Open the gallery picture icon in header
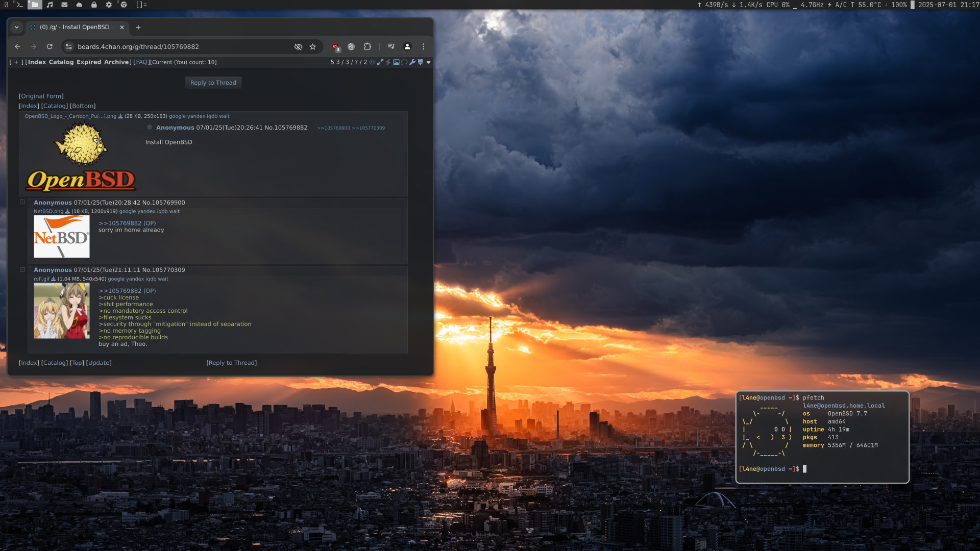 click(396, 62)
